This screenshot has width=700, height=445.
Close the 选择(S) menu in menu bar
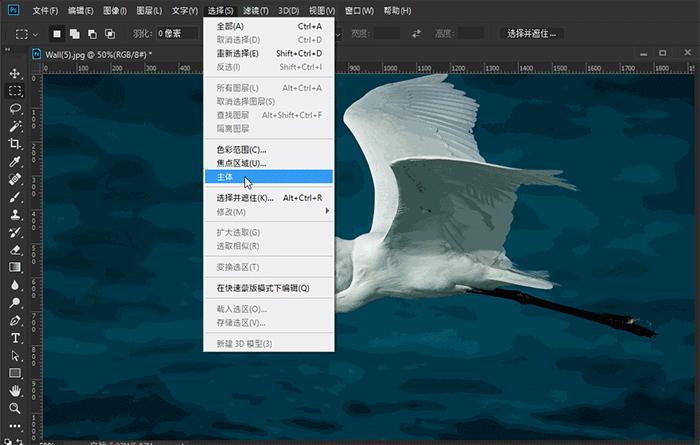[221, 10]
